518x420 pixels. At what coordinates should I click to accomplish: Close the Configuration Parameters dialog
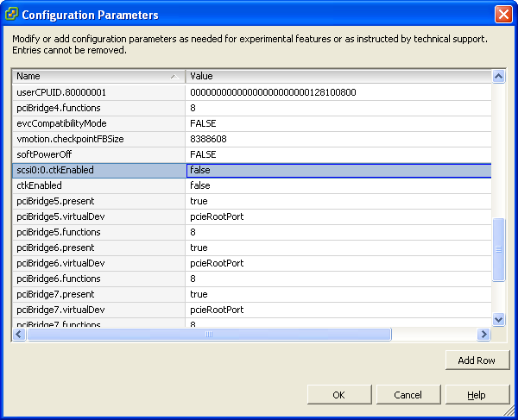pyautogui.click(x=503, y=15)
